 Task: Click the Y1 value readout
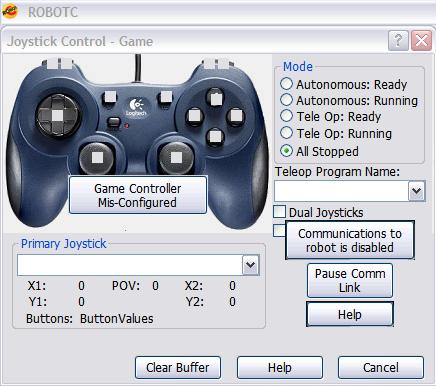click(x=81, y=302)
